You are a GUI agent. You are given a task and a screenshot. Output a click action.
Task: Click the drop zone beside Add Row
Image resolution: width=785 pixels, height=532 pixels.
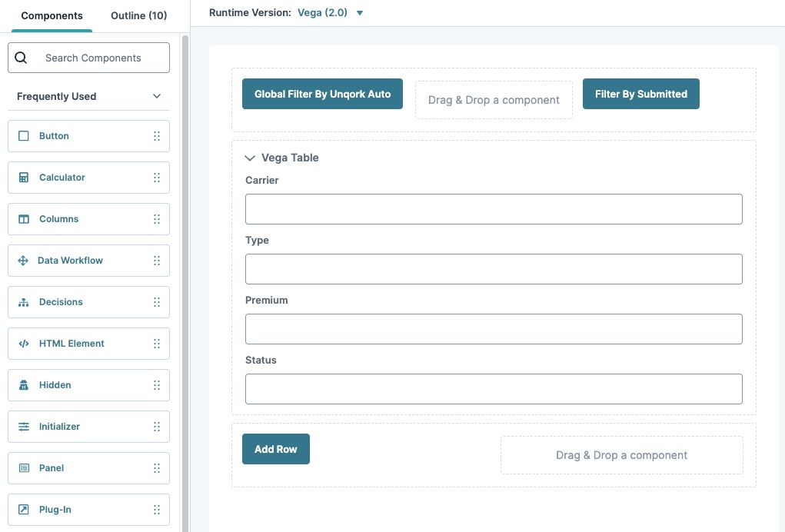(622, 455)
